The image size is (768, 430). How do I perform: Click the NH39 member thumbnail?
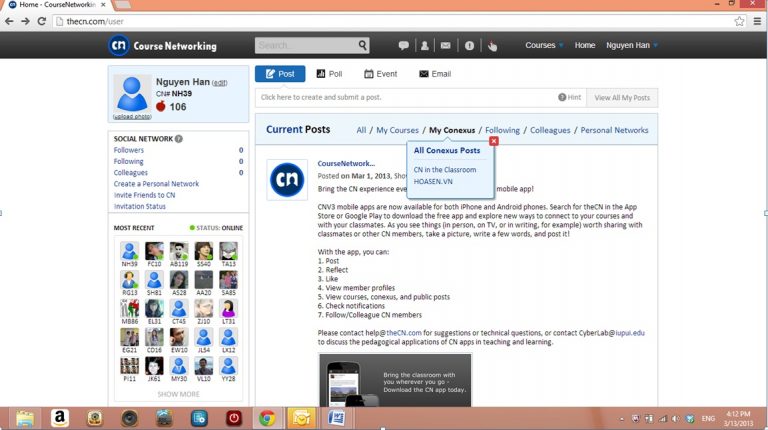pyautogui.click(x=130, y=254)
